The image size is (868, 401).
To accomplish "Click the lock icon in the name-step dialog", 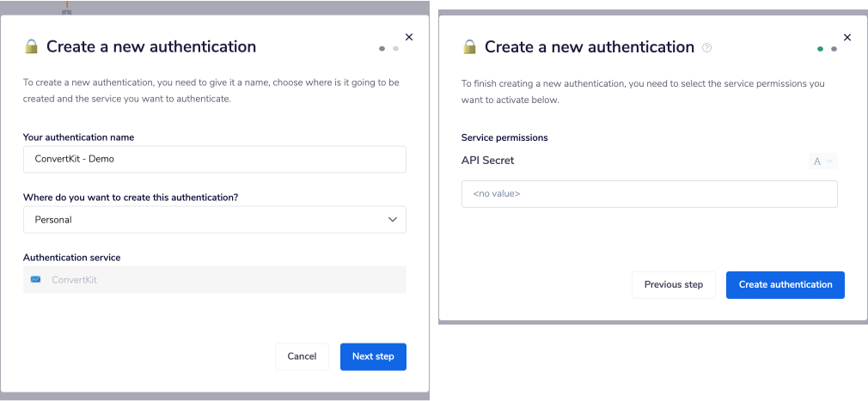I will [32, 47].
